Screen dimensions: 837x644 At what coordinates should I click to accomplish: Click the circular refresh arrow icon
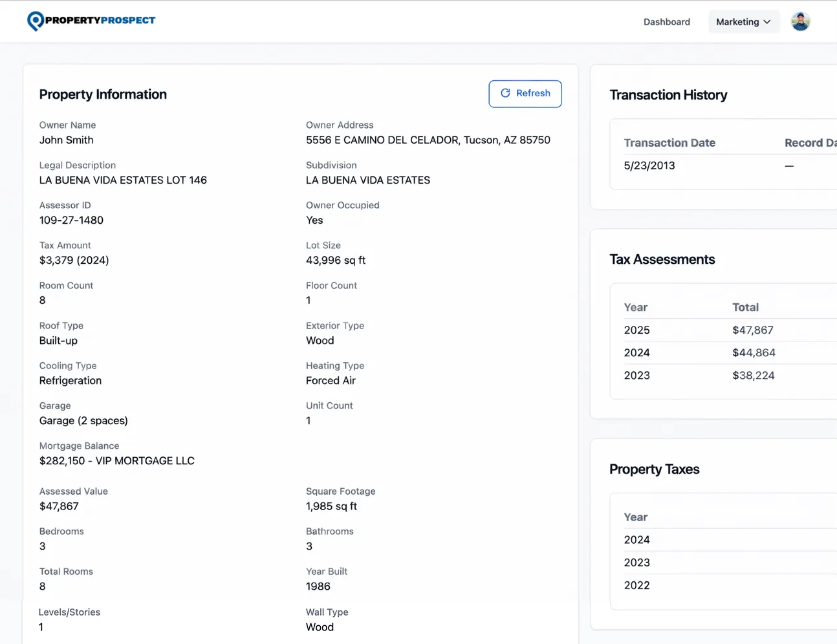[x=505, y=93]
